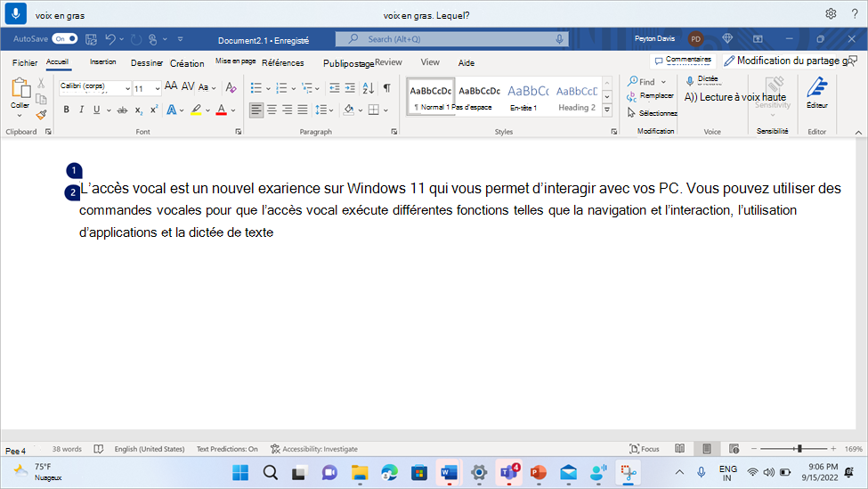Toggle Bold formatting

click(67, 110)
